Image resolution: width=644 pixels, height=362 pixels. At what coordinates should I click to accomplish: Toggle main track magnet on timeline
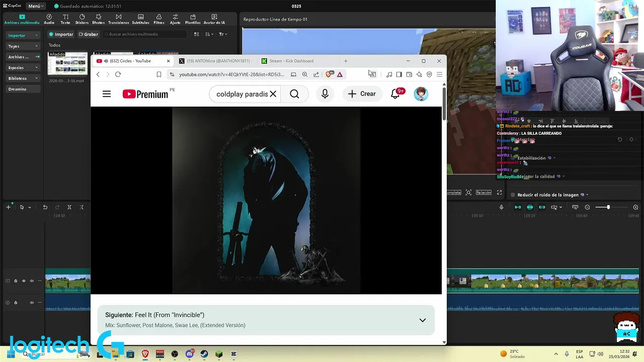coord(518,207)
